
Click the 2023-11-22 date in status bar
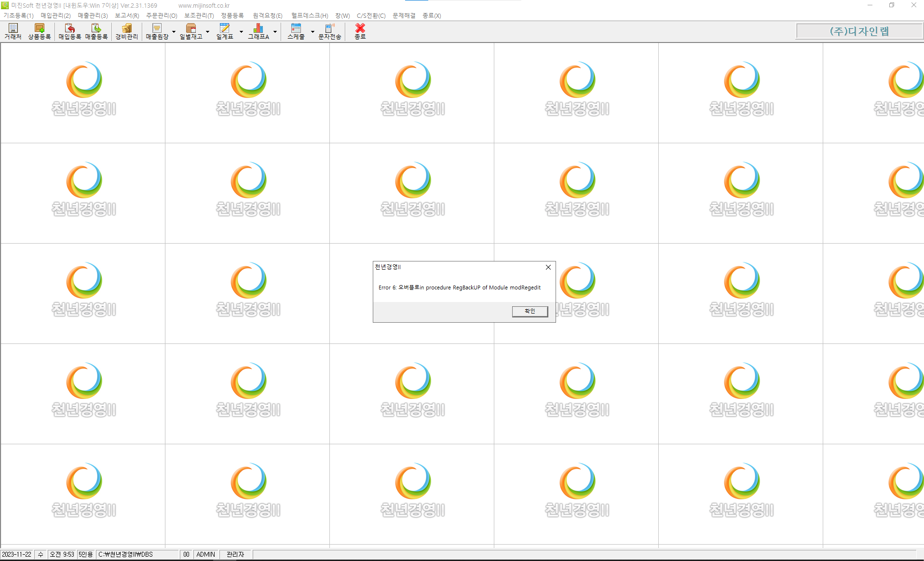point(17,554)
